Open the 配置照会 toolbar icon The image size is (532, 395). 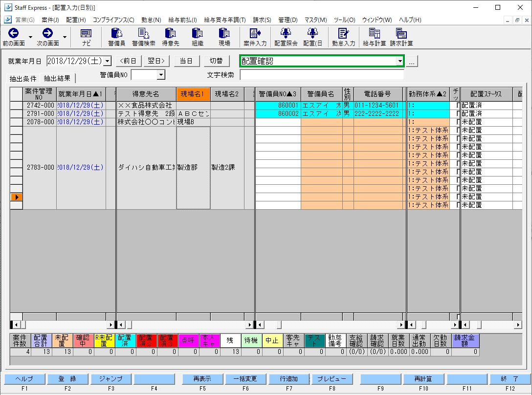[x=286, y=37]
